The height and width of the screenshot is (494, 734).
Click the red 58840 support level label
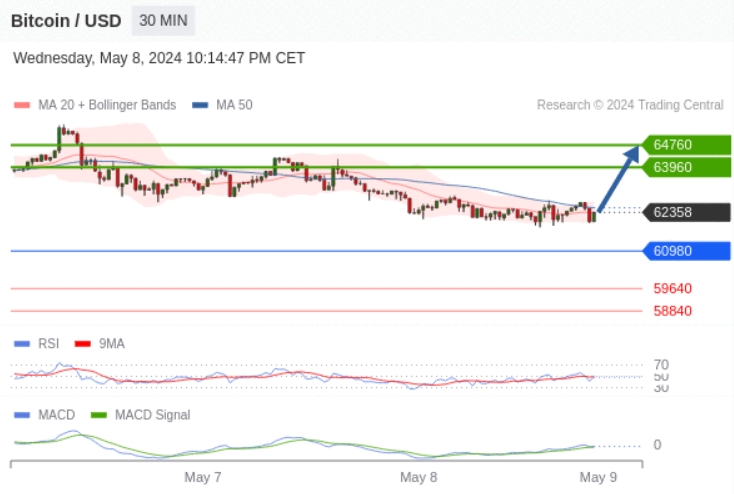point(672,311)
